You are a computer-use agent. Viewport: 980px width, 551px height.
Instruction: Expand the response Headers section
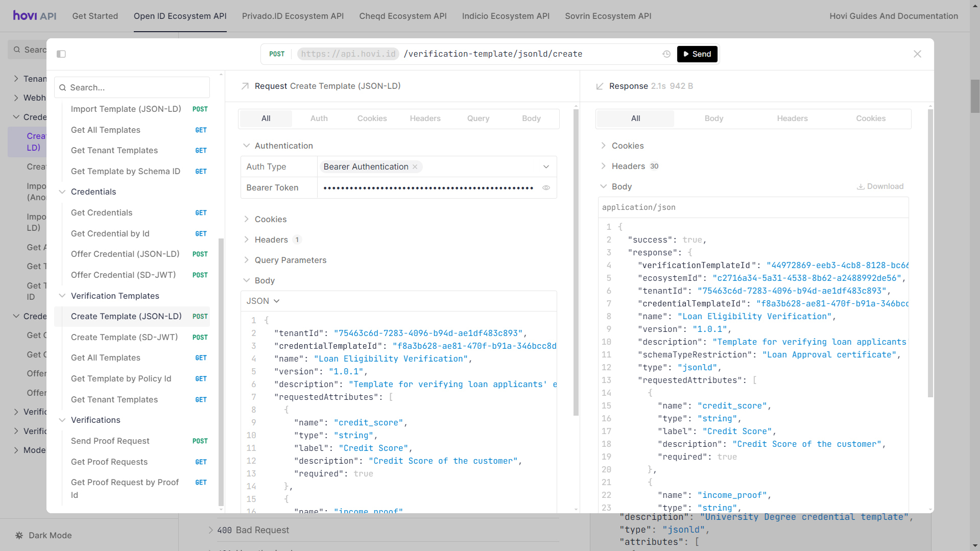[x=628, y=166]
